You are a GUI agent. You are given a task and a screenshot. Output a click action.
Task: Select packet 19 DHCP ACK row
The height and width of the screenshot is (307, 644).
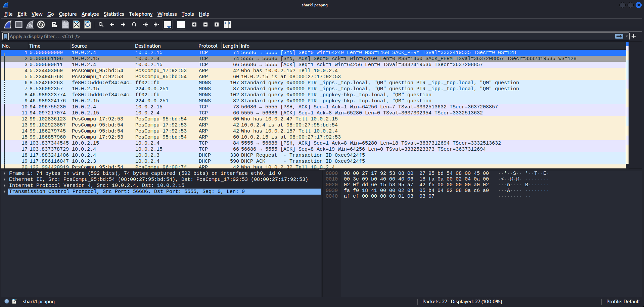[314, 161]
